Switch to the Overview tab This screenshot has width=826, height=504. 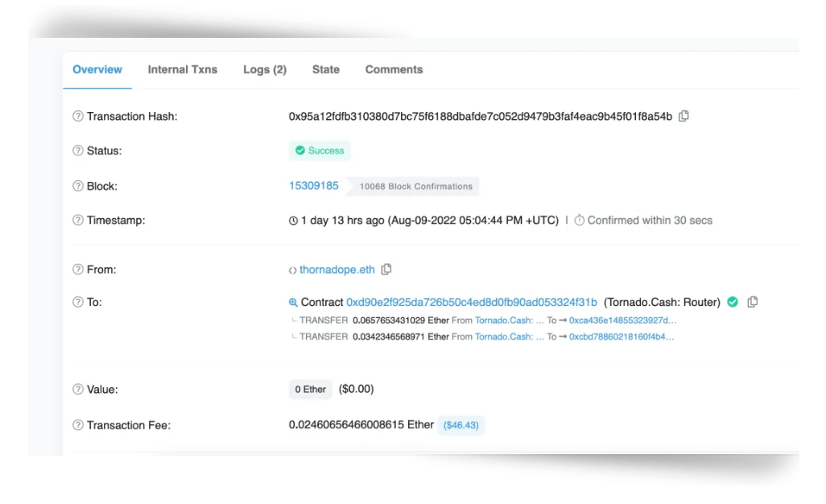tap(97, 69)
